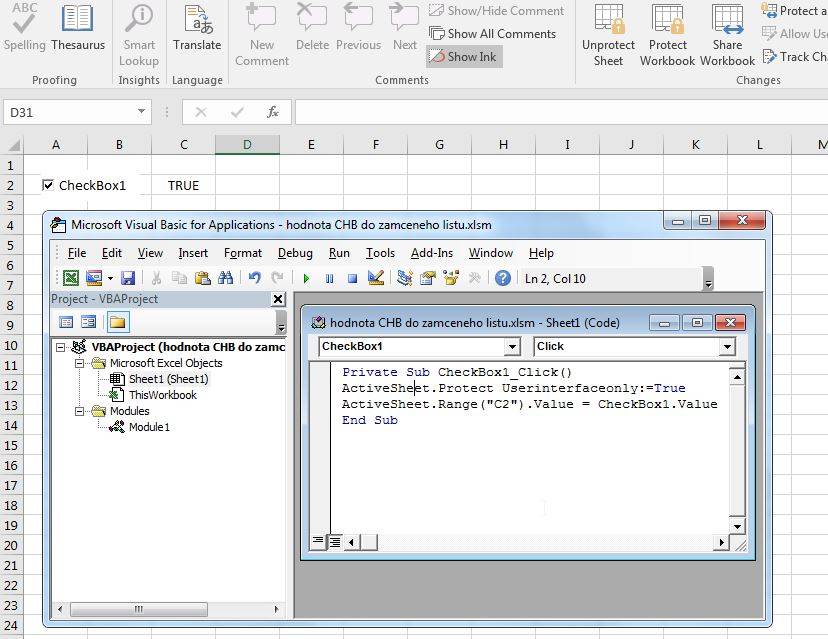The height and width of the screenshot is (639, 828).
Task: Click the Copy icon in VBA toolbar
Action: pos(180,278)
